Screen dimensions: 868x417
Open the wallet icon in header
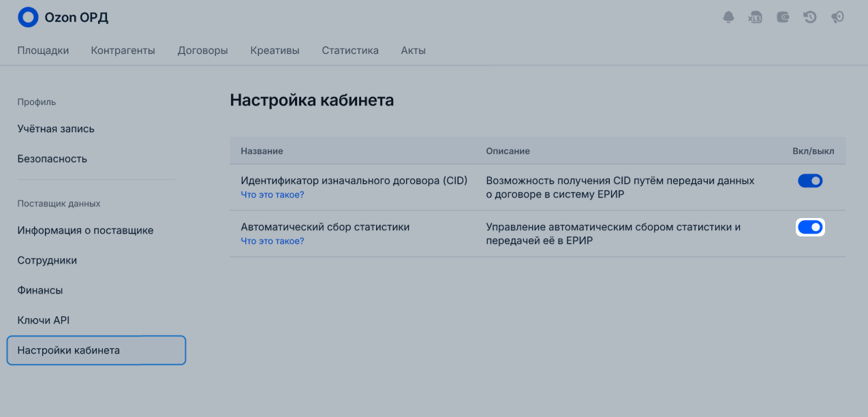tap(783, 17)
